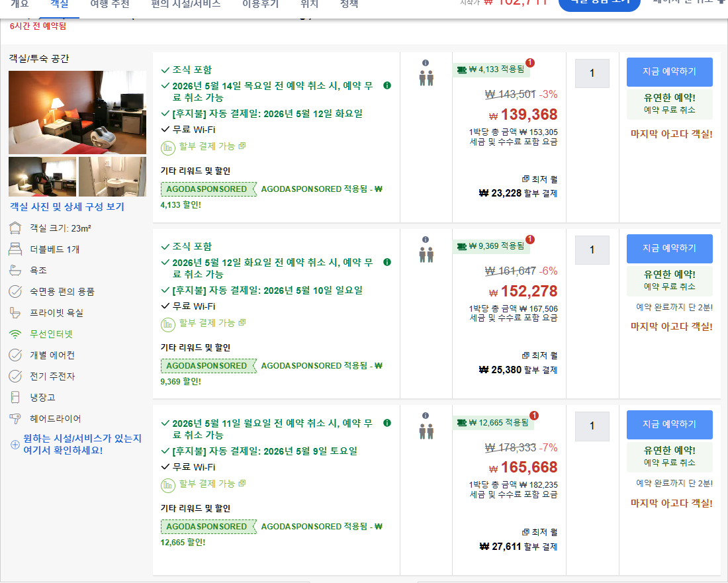
Task: Open 할부 결제 가능 link in first offer
Action: tap(212, 146)
